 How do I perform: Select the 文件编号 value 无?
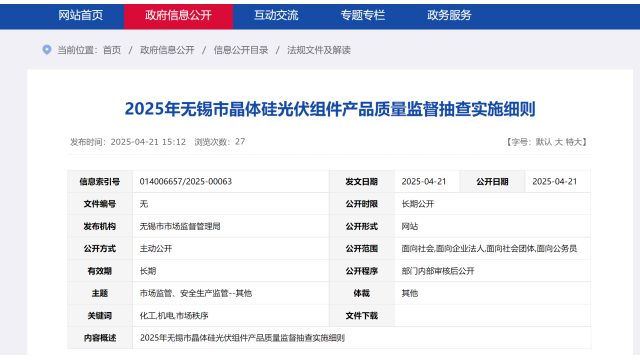144,204
